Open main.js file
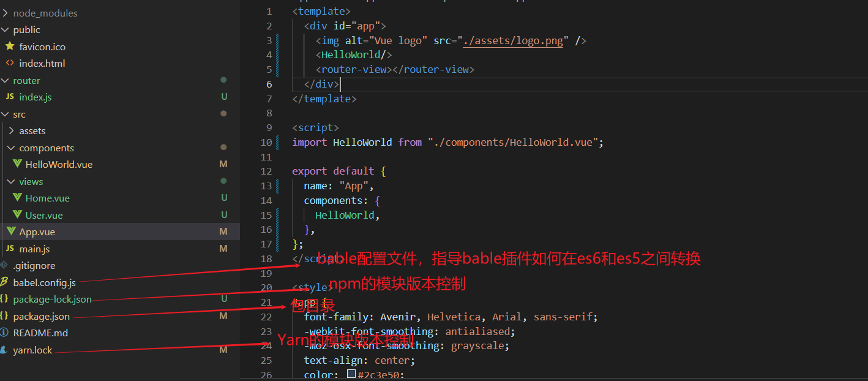The width and height of the screenshot is (868, 381). click(34, 249)
